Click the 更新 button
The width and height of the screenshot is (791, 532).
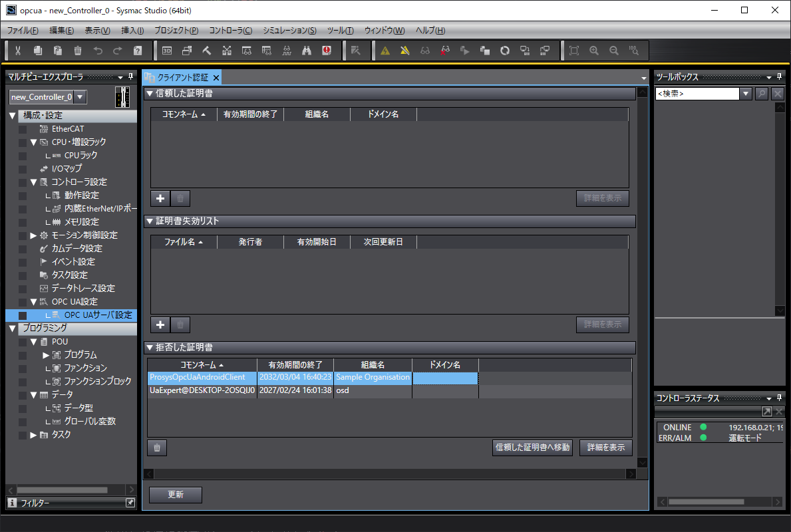click(176, 495)
